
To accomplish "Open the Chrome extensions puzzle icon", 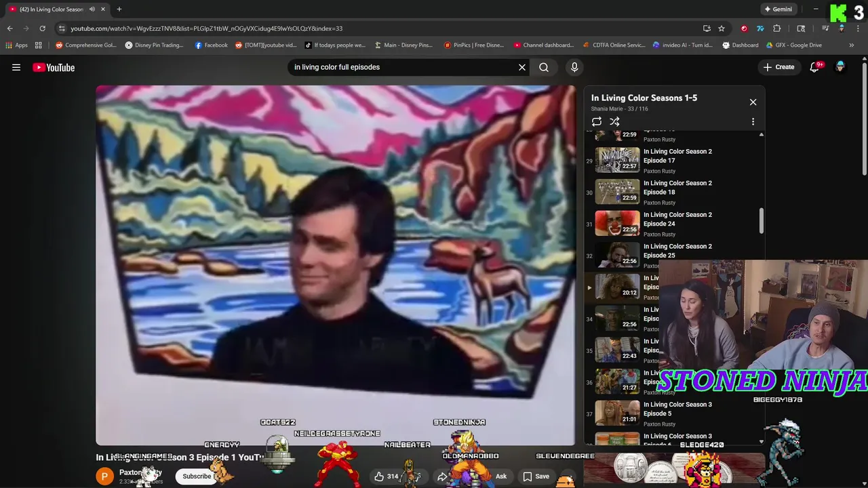I will [776, 28].
